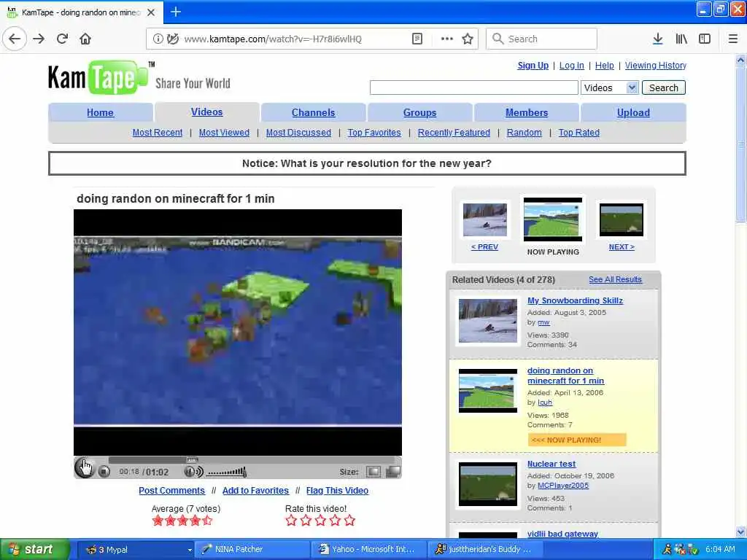The image size is (747, 560).
Task: Click the KamTape Search button
Action: click(664, 87)
